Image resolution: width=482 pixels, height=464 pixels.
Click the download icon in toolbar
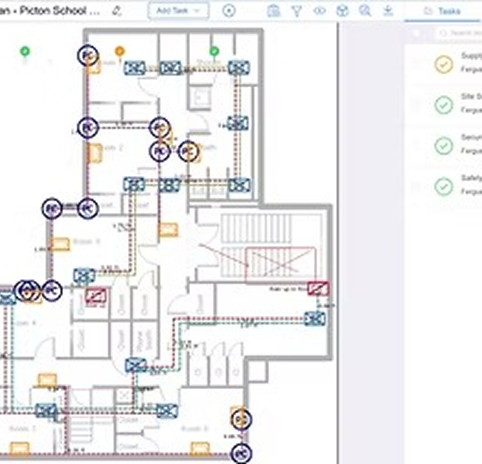[x=388, y=11]
